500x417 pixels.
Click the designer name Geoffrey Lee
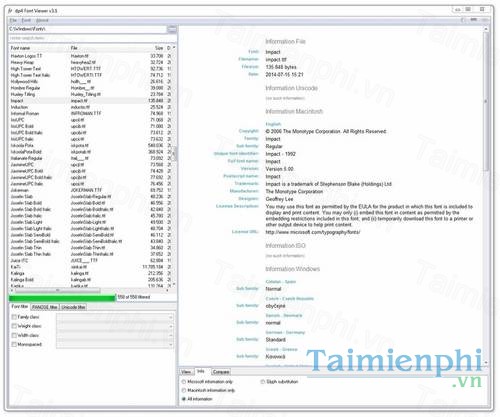tap(279, 199)
